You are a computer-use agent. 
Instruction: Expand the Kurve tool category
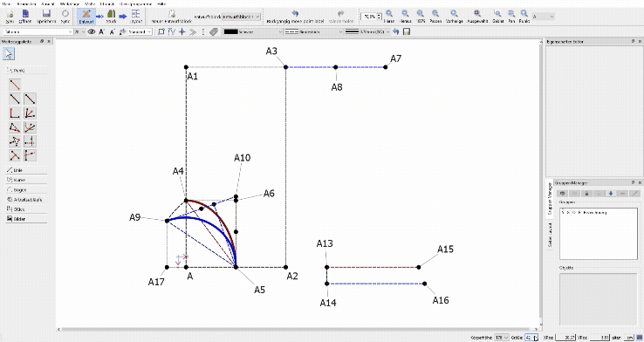(26, 180)
